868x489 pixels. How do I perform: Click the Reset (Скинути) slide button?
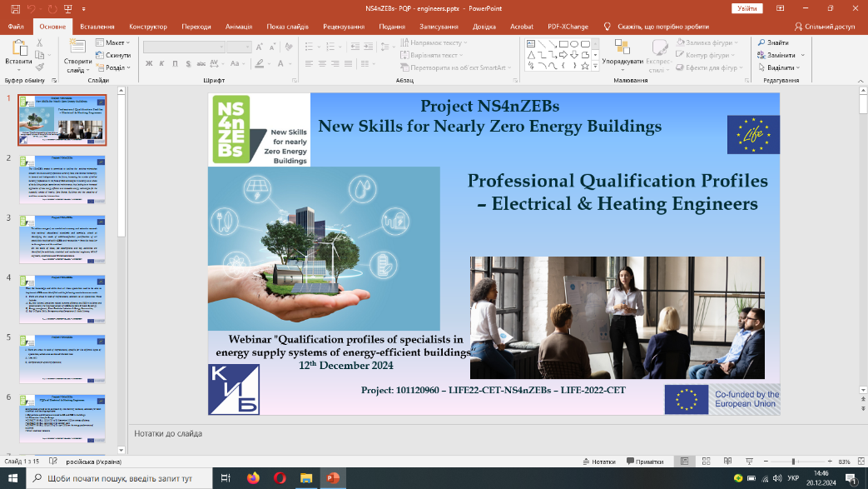pos(113,55)
